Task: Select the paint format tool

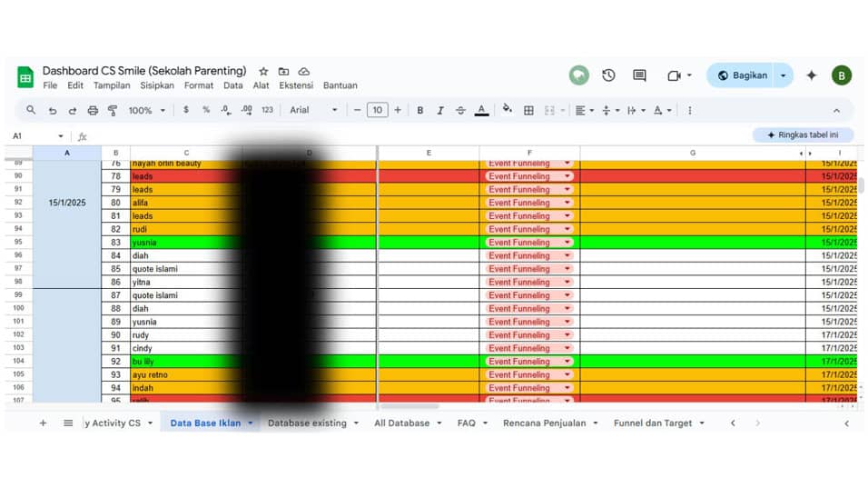Action: (113, 110)
